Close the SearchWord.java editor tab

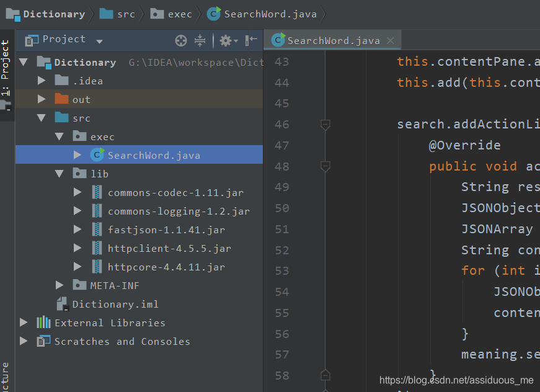tap(390, 41)
